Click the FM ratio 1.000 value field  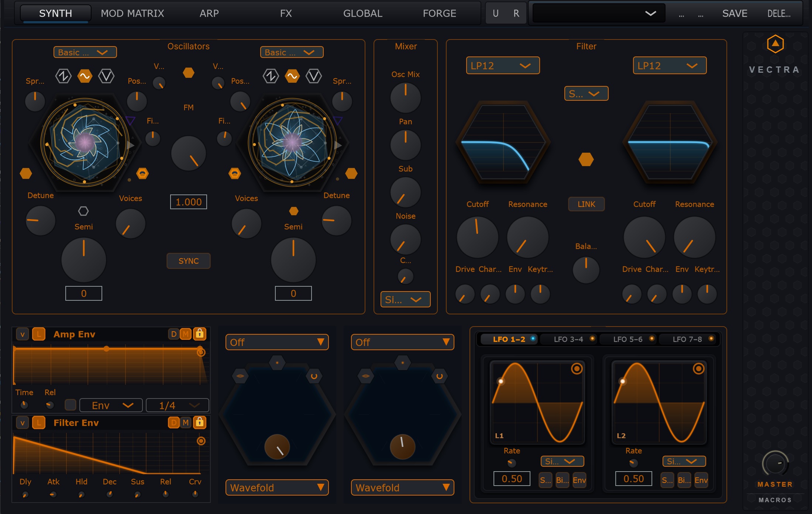click(x=188, y=202)
